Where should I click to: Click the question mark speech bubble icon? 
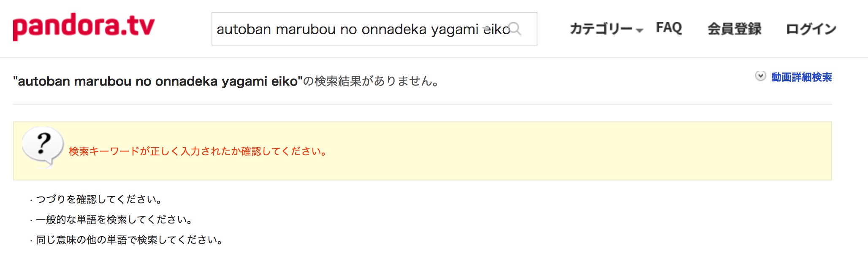[43, 147]
